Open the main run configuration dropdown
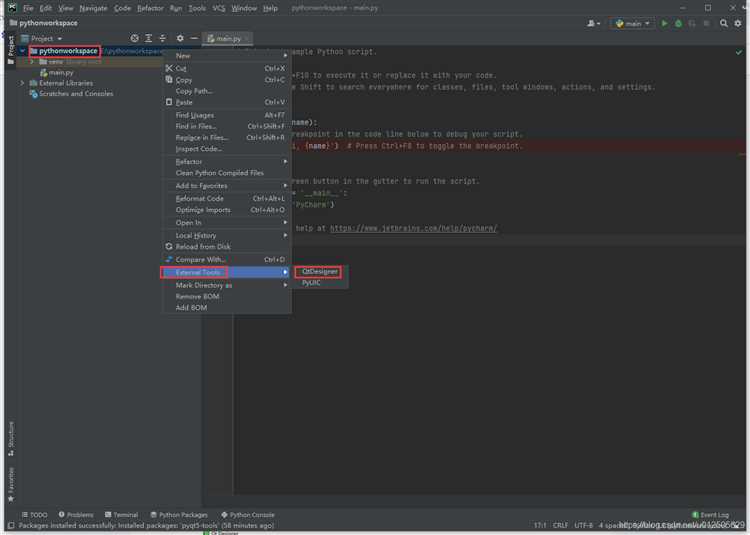Screen dimensions: 750x535 (632, 23)
